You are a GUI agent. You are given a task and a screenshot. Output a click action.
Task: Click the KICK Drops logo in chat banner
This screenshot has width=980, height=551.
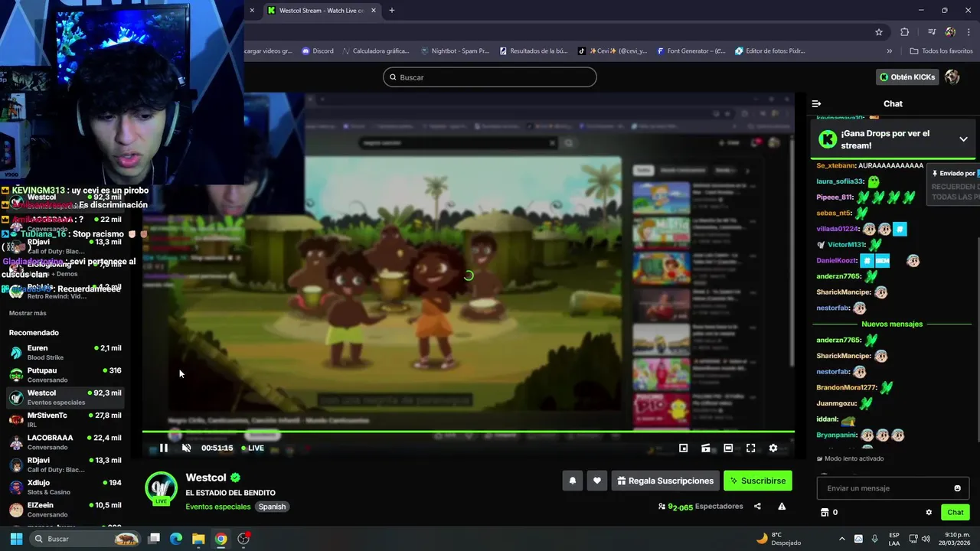828,139
